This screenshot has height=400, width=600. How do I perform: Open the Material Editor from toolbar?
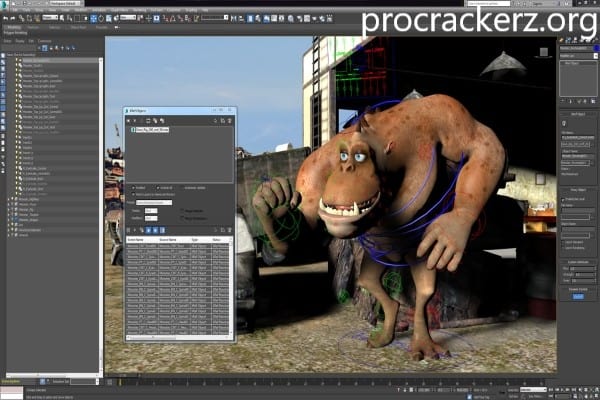point(291,18)
